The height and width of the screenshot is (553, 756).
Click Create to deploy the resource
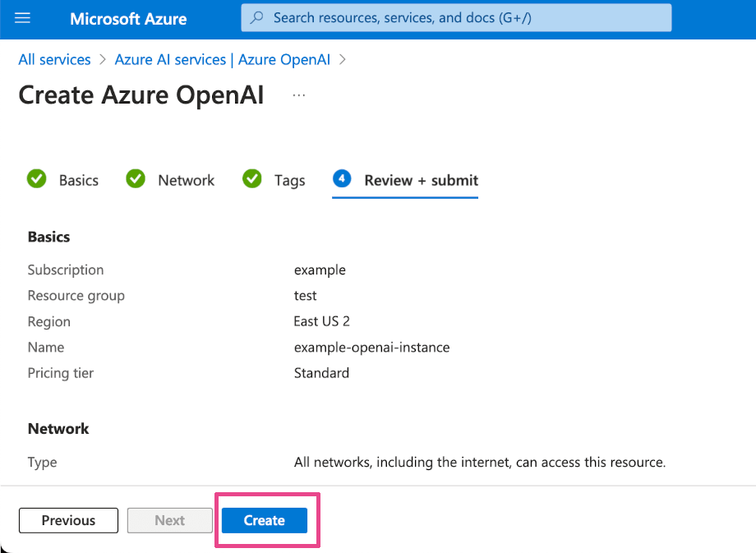click(264, 520)
